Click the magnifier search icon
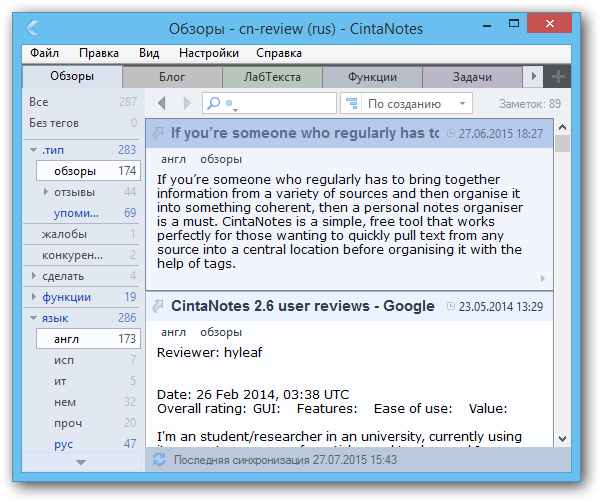 click(213, 103)
